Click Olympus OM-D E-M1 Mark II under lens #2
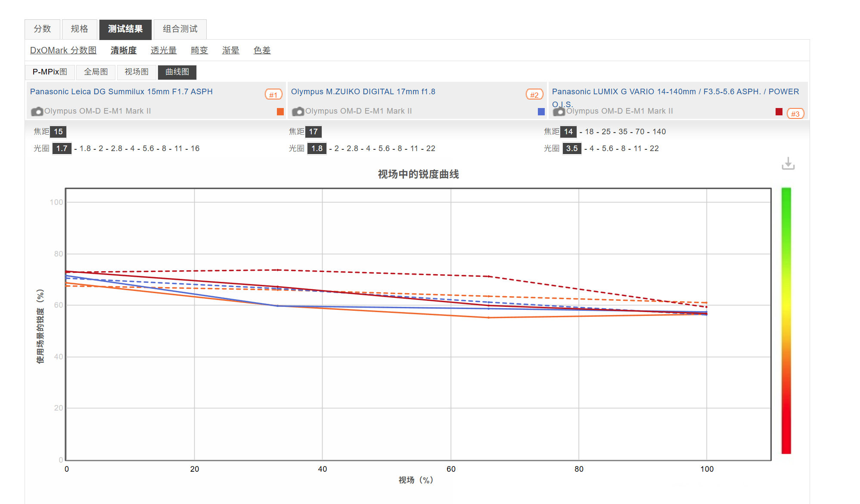This screenshot has width=860, height=504. tap(359, 111)
